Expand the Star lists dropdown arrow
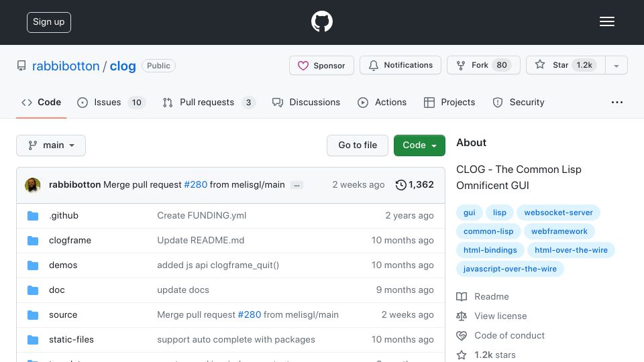This screenshot has width=644, height=362. (x=616, y=66)
